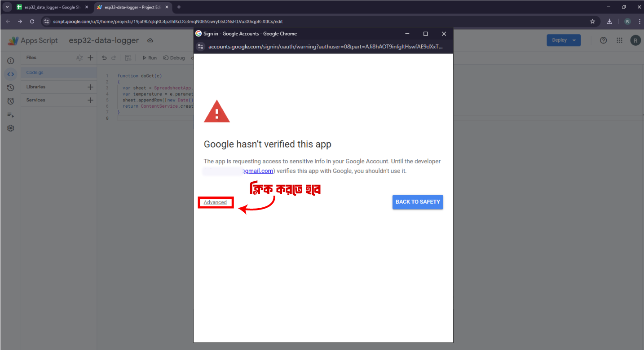Expand the Chrome tab search chevron
644x350 pixels.
[7, 7]
